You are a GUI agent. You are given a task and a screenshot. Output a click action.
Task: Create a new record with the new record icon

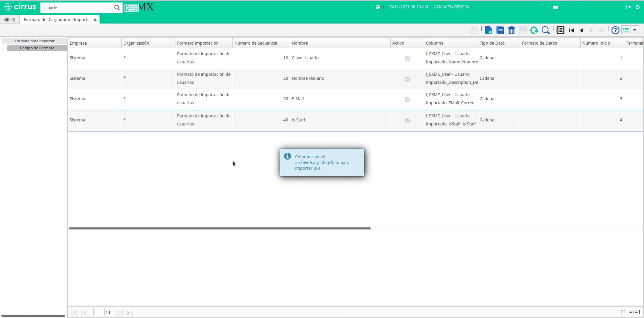(488, 30)
